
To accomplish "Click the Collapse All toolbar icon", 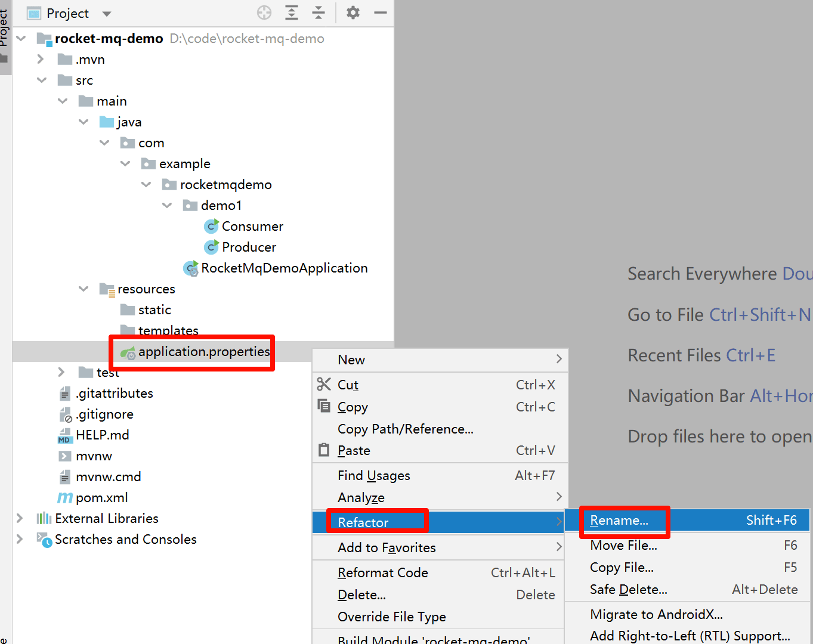I will coord(319,13).
